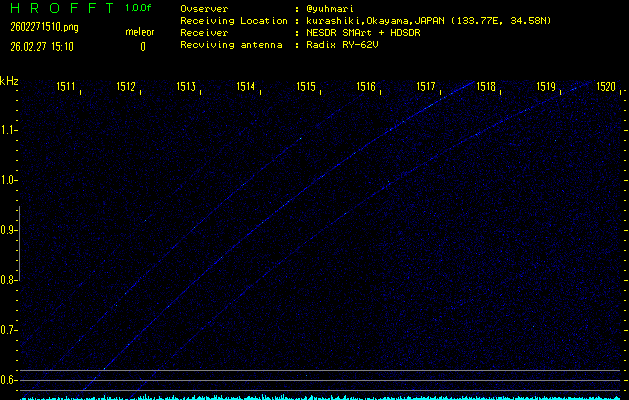Click the 1.00f version label
This screenshot has width=629, height=400.
[x=139, y=8]
